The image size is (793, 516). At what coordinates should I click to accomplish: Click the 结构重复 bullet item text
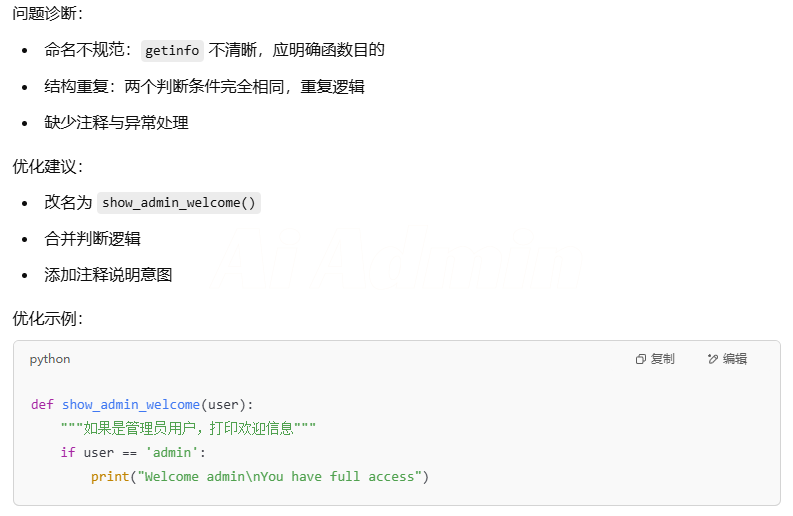[204, 87]
